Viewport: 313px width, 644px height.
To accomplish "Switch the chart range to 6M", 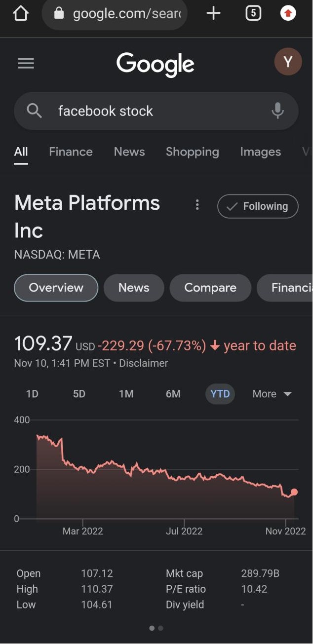I will click(x=173, y=394).
